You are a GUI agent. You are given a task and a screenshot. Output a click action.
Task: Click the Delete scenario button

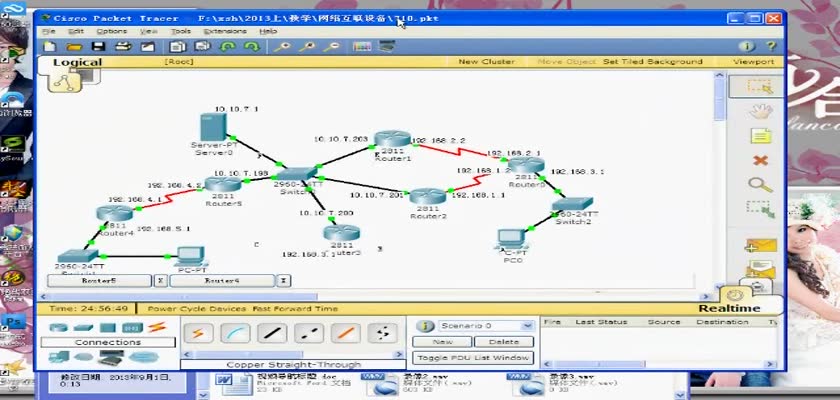click(504, 342)
